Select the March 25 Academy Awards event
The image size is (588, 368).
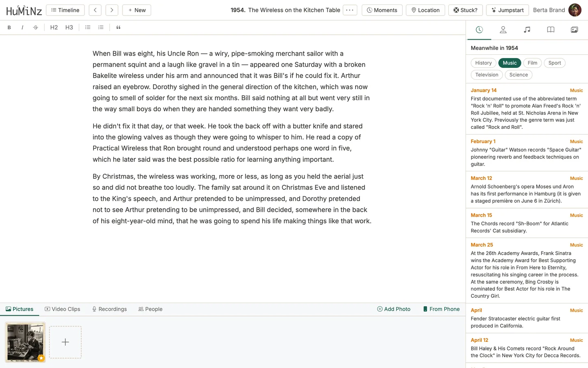[527, 271]
